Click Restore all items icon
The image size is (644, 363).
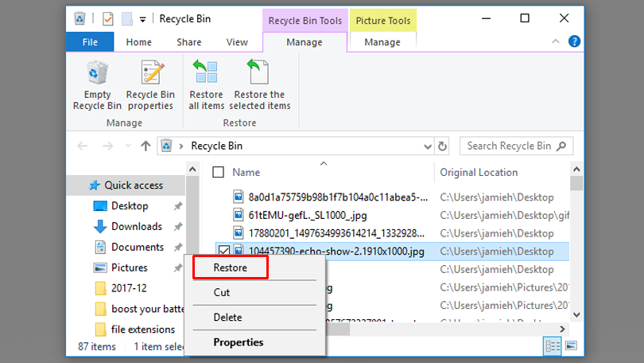[x=206, y=85]
